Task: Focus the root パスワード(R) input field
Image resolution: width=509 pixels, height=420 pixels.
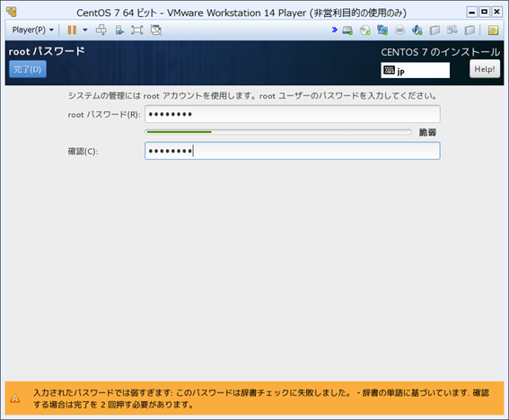Action: click(293, 114)
